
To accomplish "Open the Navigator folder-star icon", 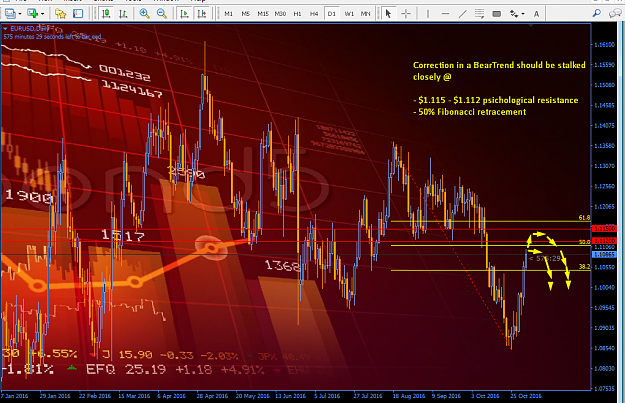I will (61, 14).
